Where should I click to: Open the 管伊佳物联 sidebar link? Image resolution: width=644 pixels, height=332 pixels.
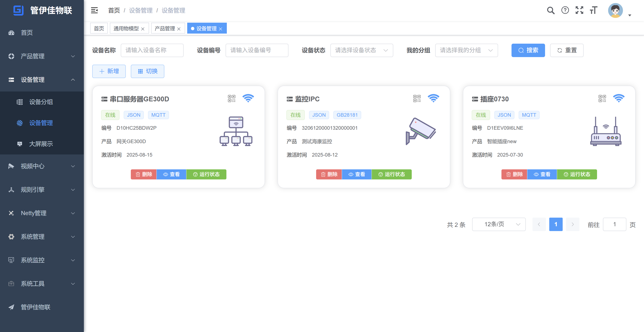[x=42, y=307]
